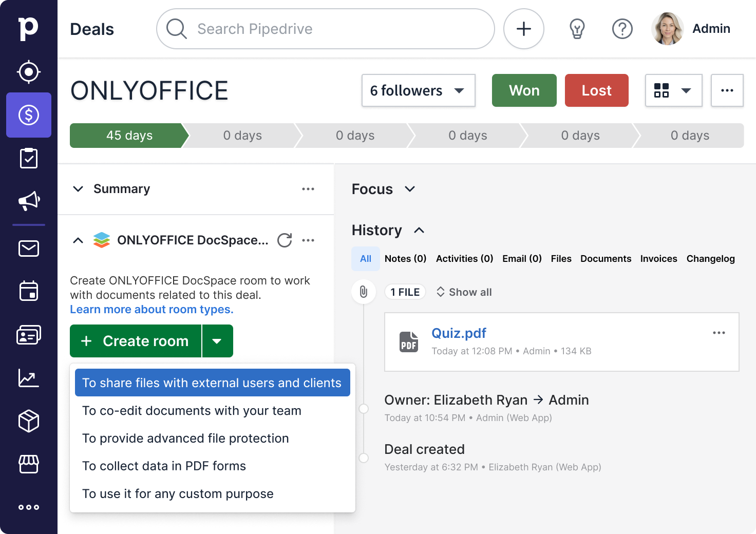The image size is (756, 534).
Task: Open Summary section three-dot menu
Action: 308,189
